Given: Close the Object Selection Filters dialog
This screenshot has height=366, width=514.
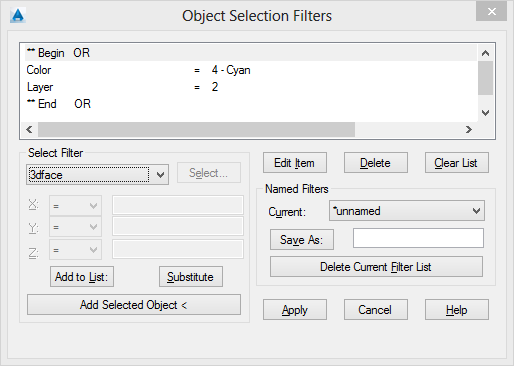Looking at the screenshot, I should pyautogui.click(x=491, y=11).
